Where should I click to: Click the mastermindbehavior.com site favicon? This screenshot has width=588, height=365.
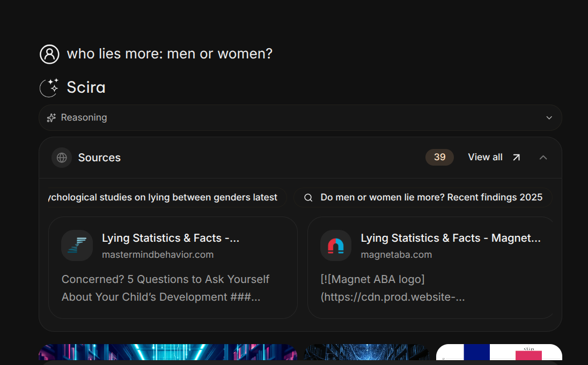tap(77, 245)
